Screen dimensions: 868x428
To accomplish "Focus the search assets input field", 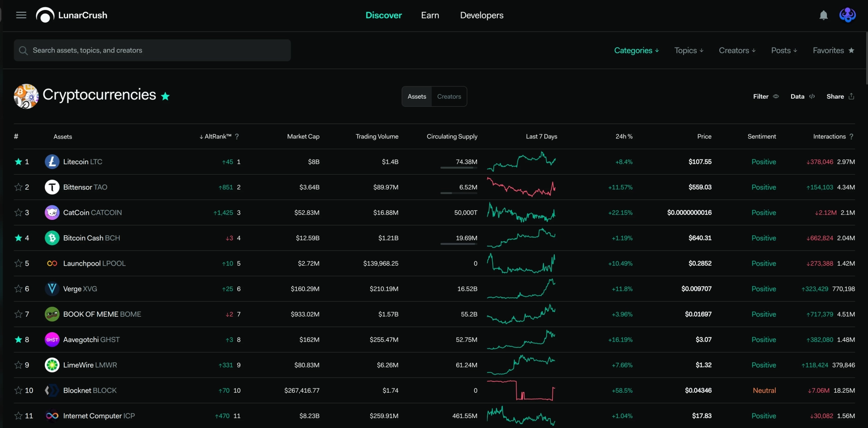I will coord(152,50).
